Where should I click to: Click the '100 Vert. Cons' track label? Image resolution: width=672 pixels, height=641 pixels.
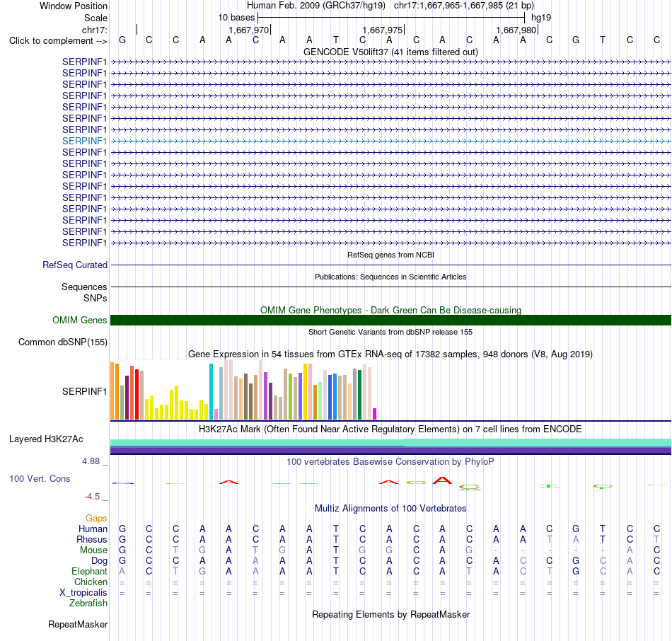pyautogui.click(x=40, y=479)
